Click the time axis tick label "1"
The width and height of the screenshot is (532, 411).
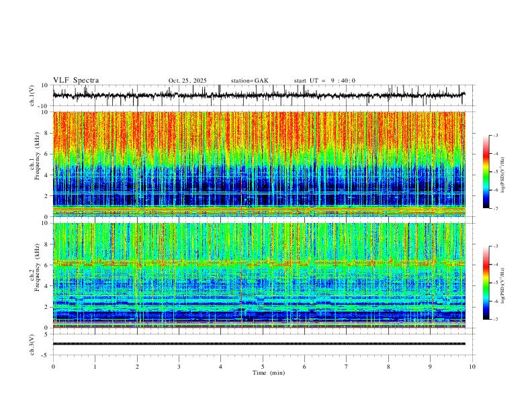pyautogui.click(x=95, y=367)
